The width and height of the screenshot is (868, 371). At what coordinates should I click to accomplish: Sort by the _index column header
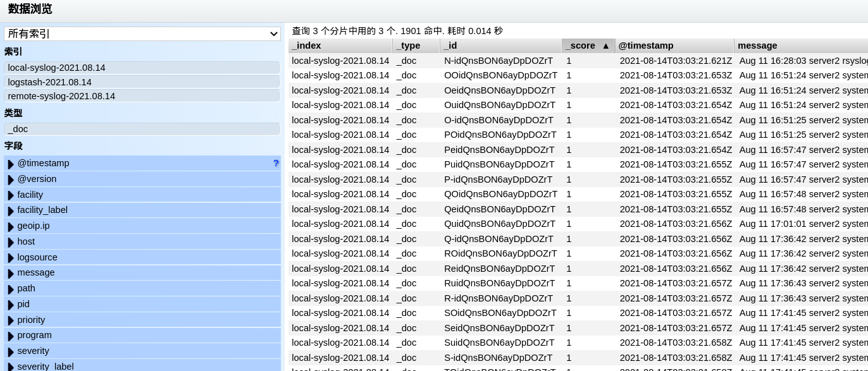(x=340, y=46)
